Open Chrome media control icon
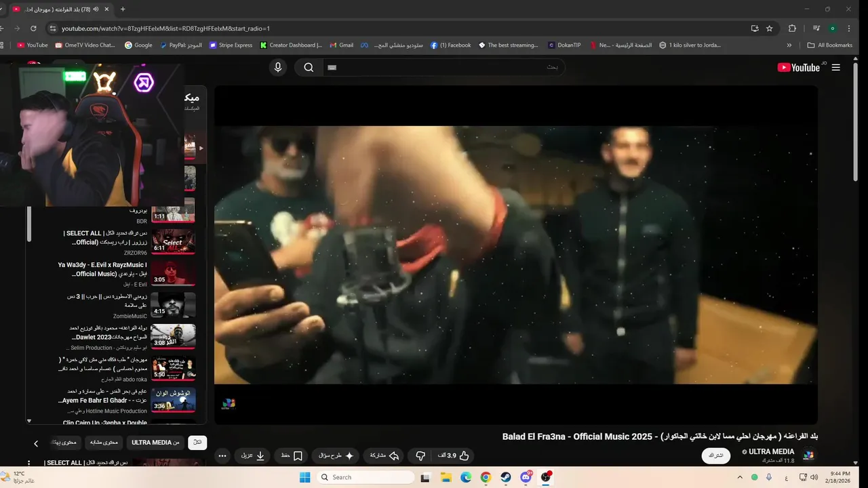868x488 pixels. 816,28
